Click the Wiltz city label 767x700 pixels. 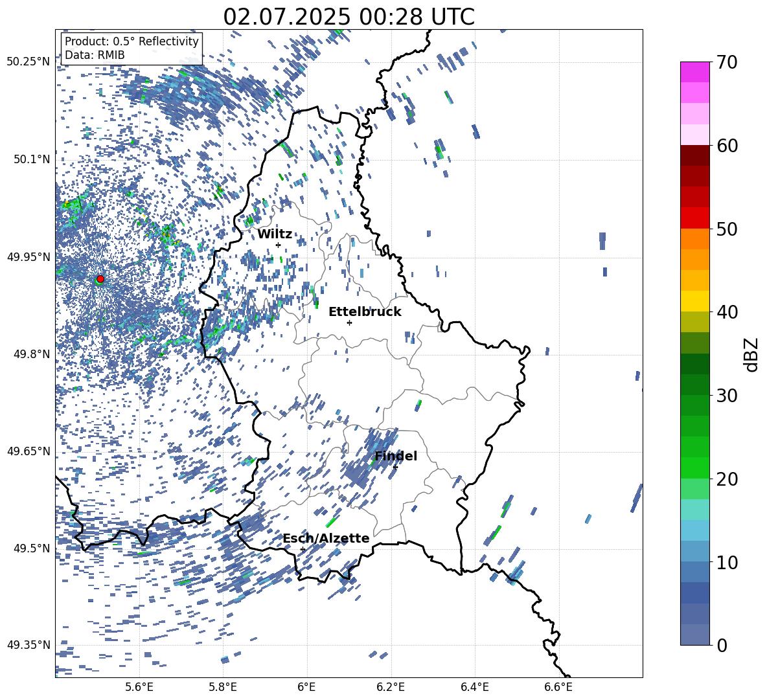tap(275, 234)
